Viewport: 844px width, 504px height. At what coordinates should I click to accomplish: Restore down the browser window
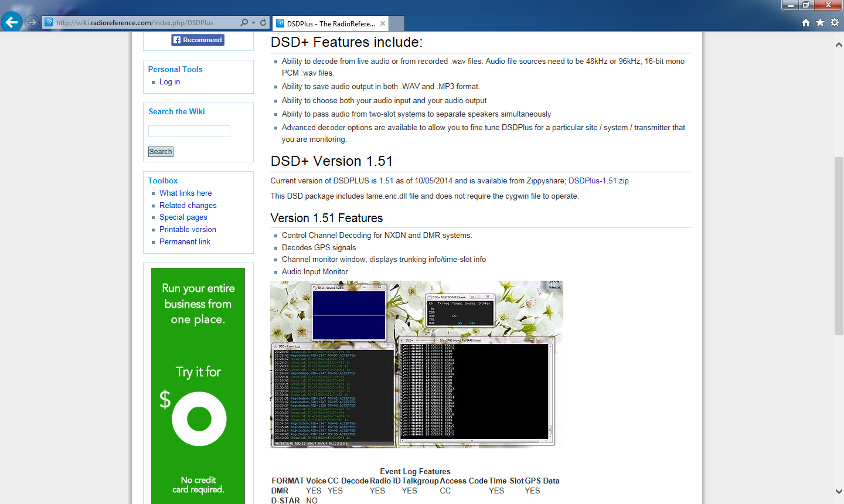point(805,5)
